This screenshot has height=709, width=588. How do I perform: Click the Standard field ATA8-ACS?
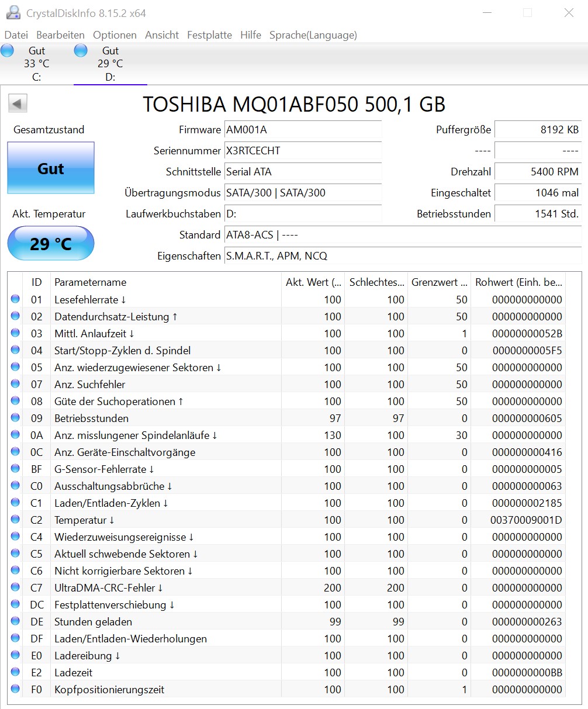pos(403,235)
